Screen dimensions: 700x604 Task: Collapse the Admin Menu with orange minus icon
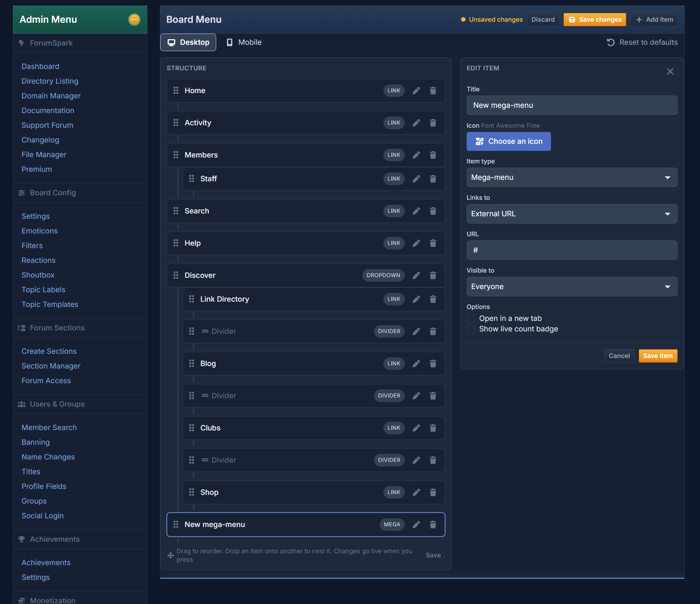(x=134, y=20)
